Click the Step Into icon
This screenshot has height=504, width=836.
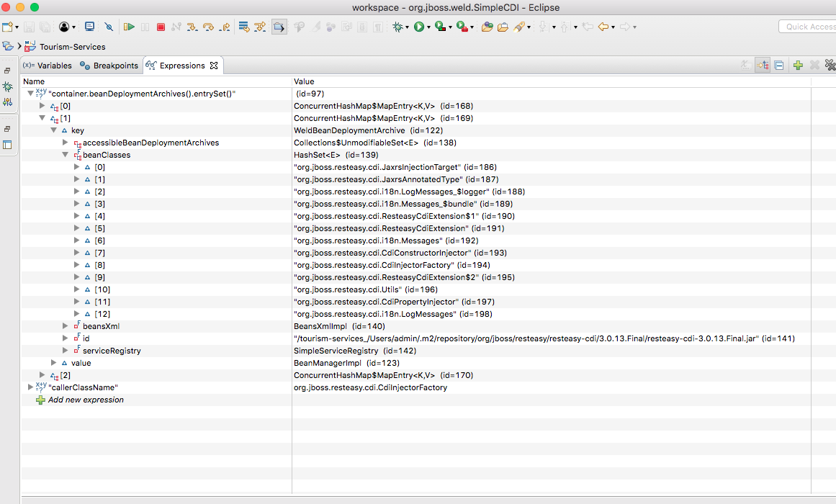coord(192,27)
